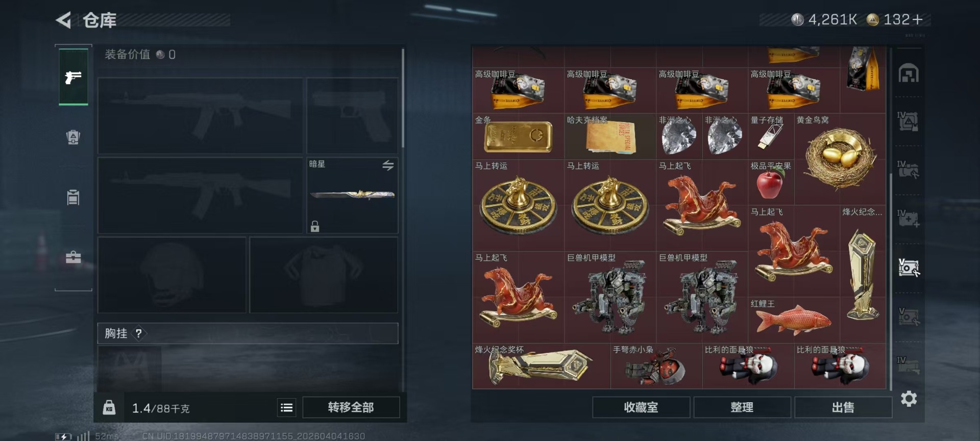The height and width of the screenshot is (441, 980).
Task: Click the 转移全部 button
Action: pos(351,407)
